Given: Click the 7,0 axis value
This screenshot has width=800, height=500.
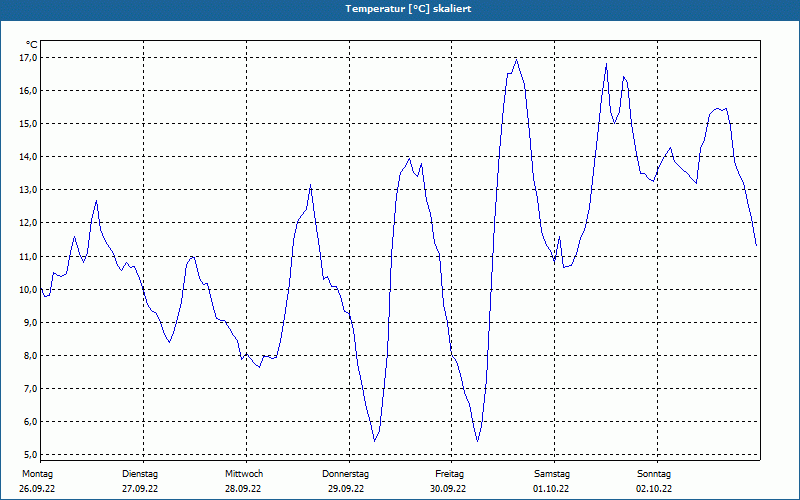Looking at the screenshot, I should [31, 389].
